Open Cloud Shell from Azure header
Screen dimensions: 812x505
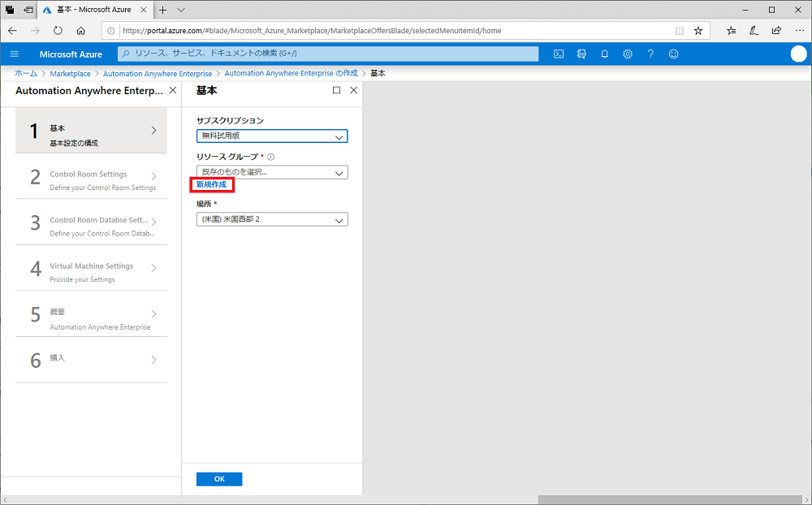coord(559,54)
